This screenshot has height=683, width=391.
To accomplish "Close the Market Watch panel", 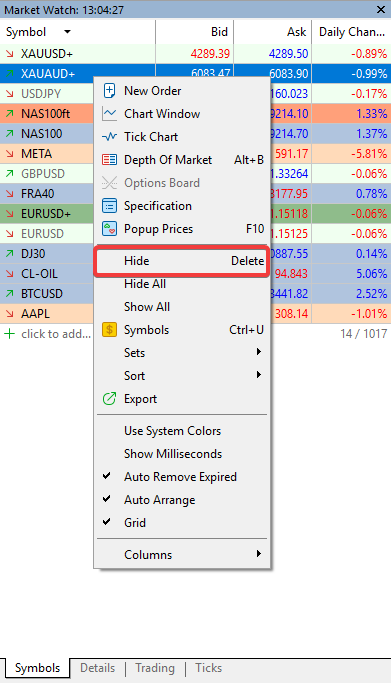I will coord(381,10).
